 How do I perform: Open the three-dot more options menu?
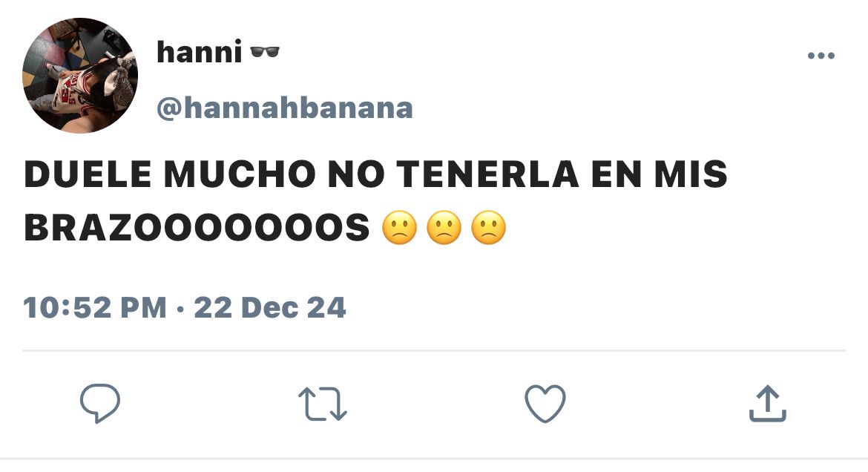[x=821, y=56]
